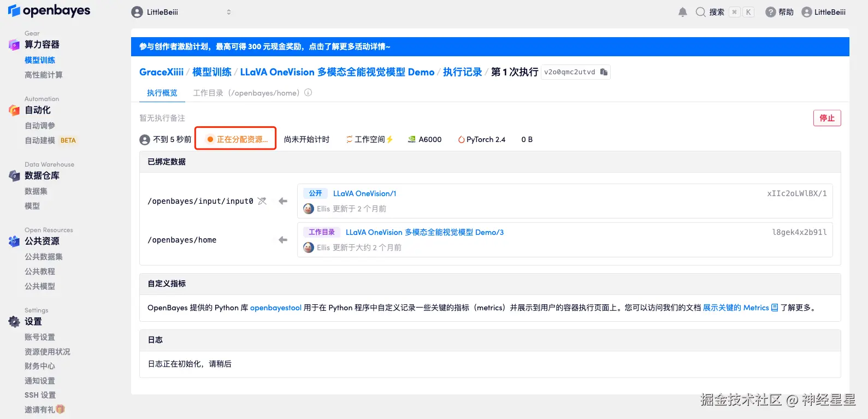Click arrow icon for /openbayes/home row
This screenshot has height=419, width=868.
pyautogui.click(x=283, y=240)
